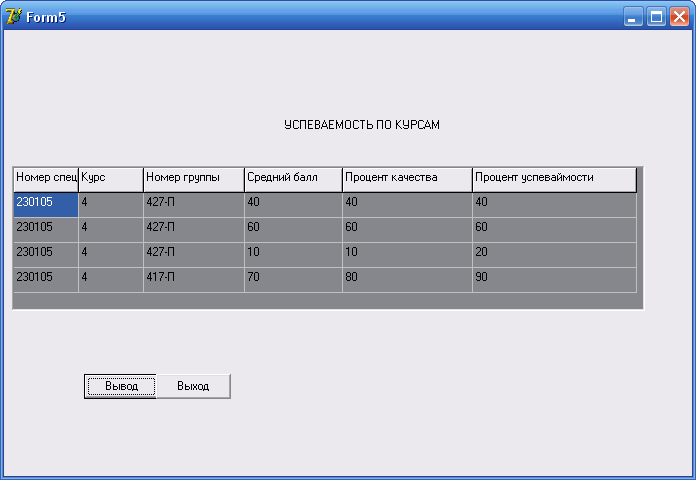
Task: Click the Номер спец column header
Action: pos(46,180)
